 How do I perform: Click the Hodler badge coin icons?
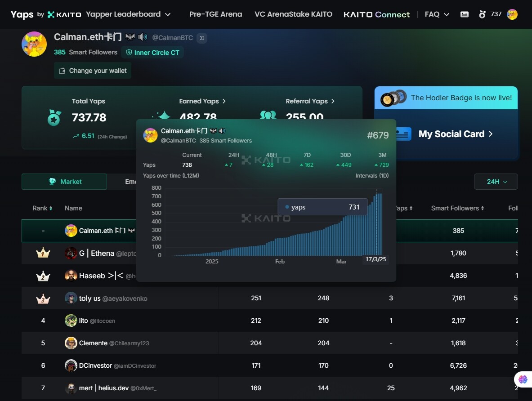(393, 98)
